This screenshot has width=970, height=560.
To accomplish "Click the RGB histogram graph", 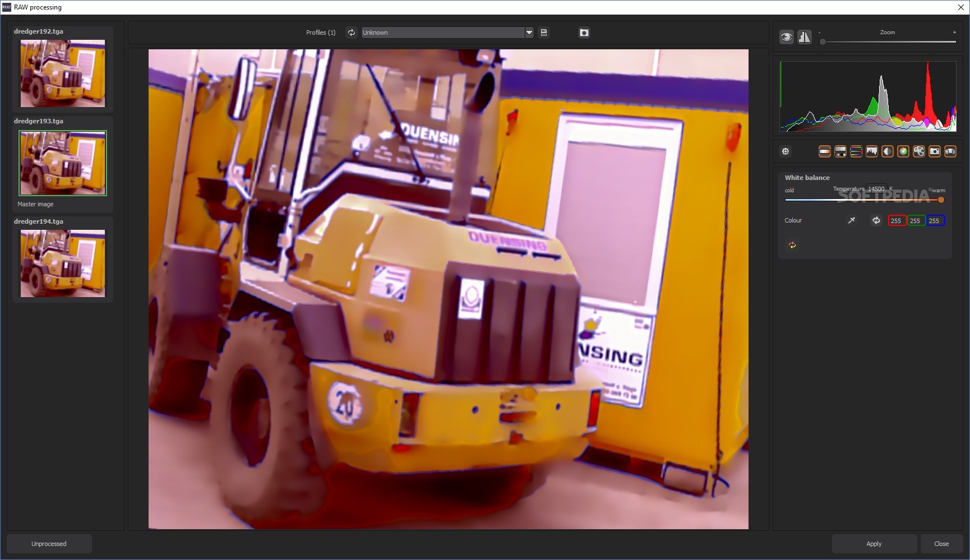I will (868, 96).
